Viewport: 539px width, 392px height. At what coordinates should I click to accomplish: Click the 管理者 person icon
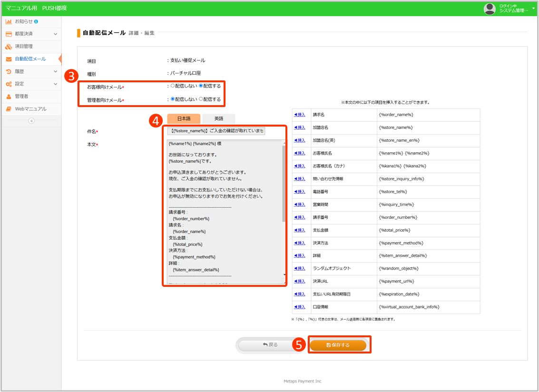tap(9, 96)
